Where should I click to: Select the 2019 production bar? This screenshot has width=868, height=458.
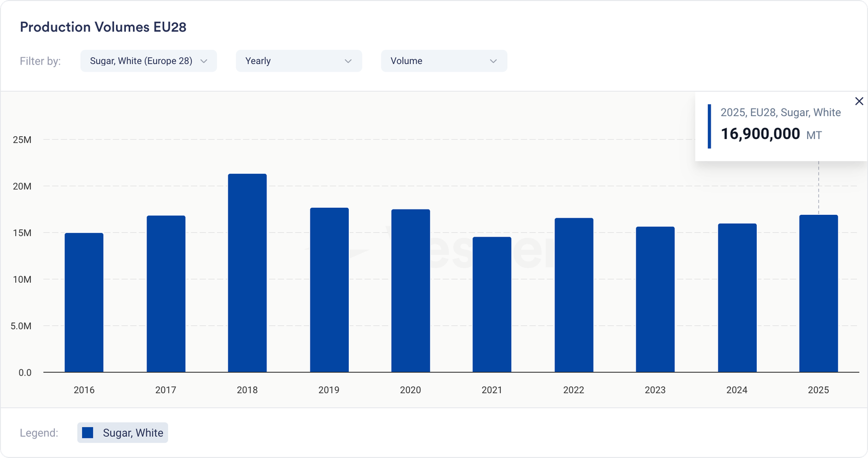pyautogui.click(x=329, y=290)
